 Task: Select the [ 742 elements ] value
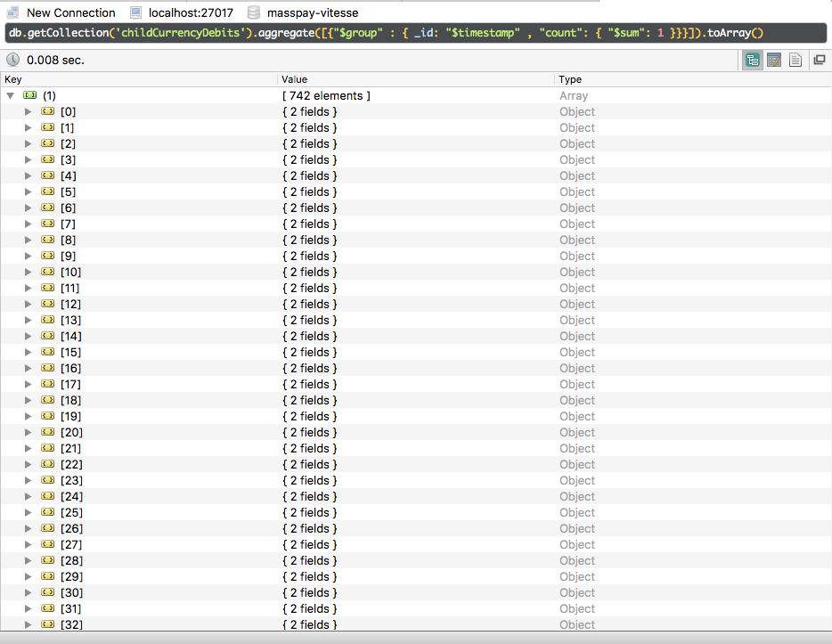[326, 95]
